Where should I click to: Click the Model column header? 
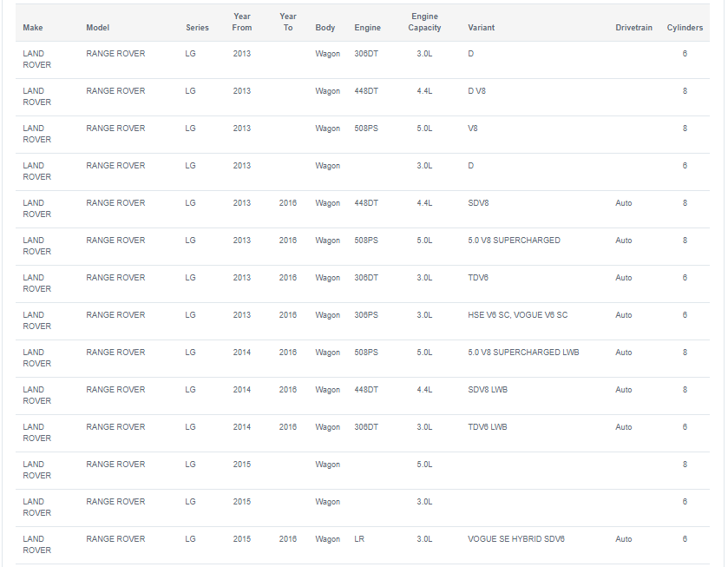(x=97, y=28)
